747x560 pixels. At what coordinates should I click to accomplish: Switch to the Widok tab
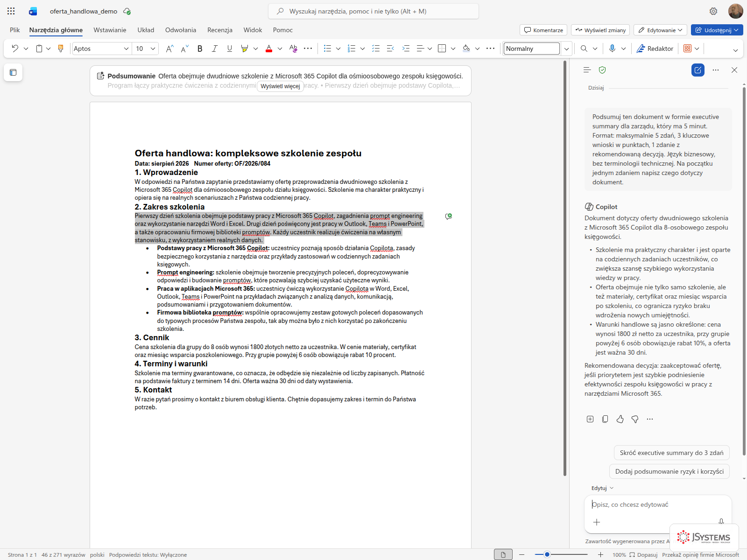click(x=253, y=30)
